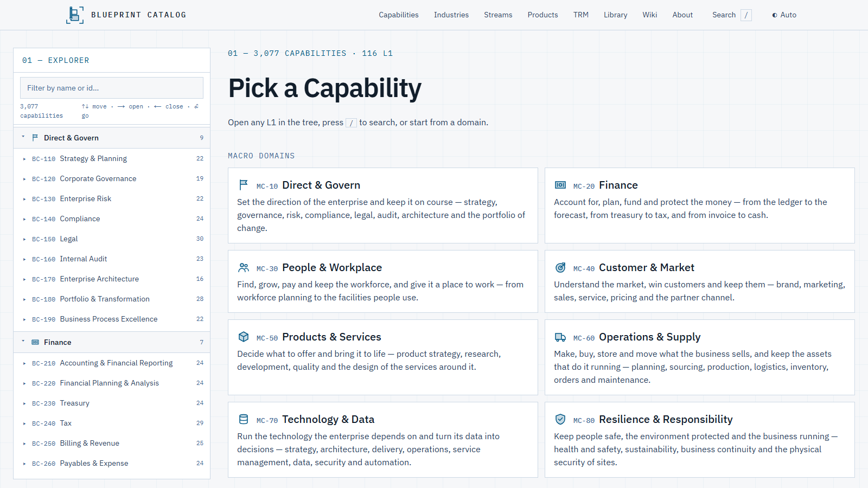868x488 pixels.
Task: Collapse the Finance explorer group
Action: click(x=23, y=342)
